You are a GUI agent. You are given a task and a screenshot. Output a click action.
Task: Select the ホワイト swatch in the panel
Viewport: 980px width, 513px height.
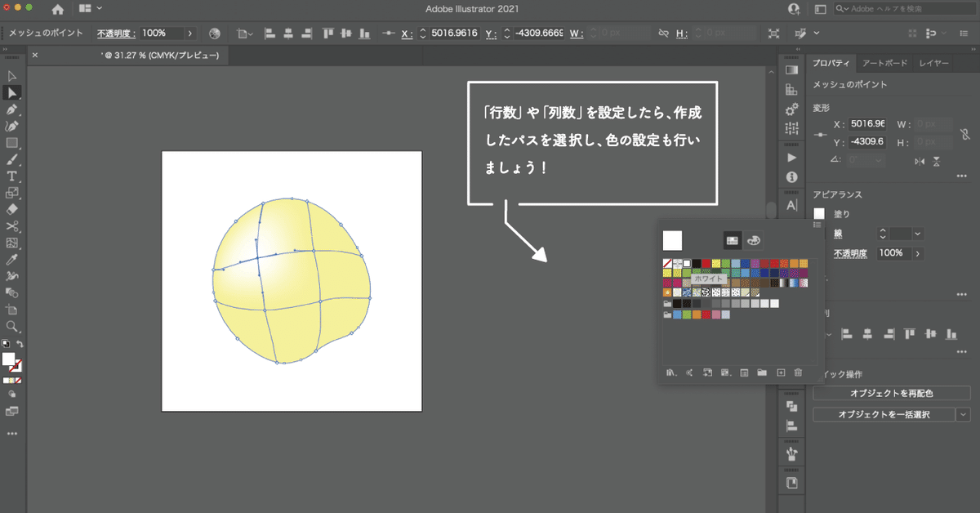[x=686, y=263]
